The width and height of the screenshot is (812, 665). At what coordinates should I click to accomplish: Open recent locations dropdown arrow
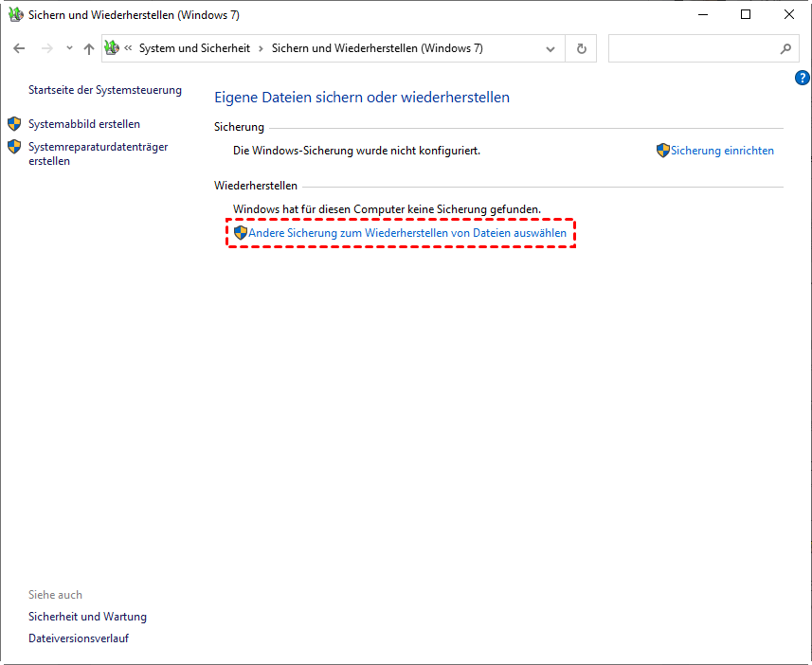[x=69, y=48]
